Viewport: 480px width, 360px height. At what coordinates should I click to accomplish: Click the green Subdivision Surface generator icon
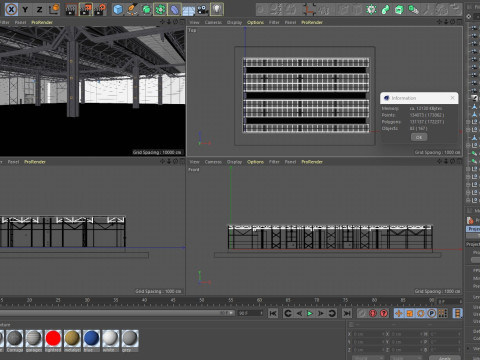pyautogui.click(x=146, y=9)
